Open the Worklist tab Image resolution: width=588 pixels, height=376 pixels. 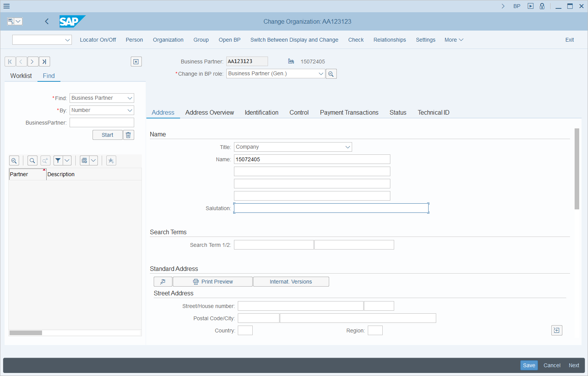point(21,76)
